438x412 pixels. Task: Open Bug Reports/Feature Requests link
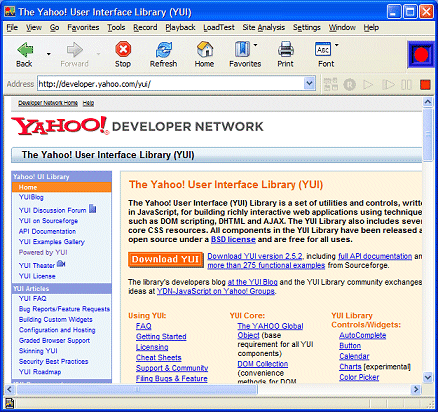pyautogui.click(x=64, y=309)
